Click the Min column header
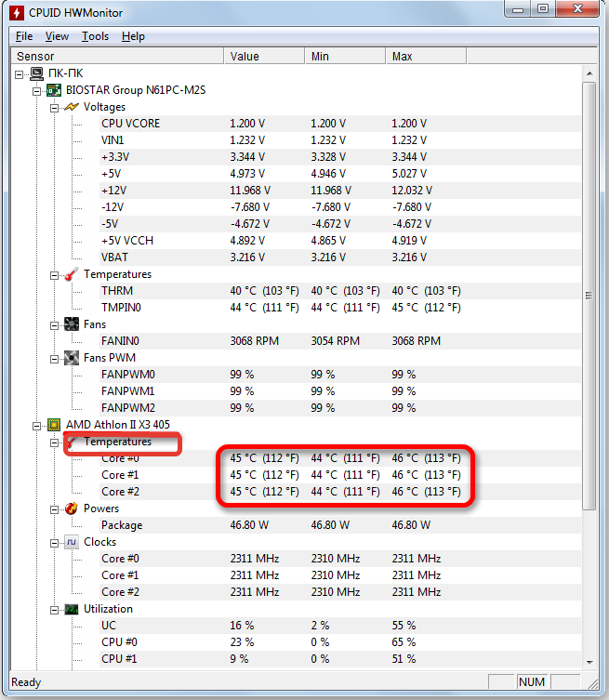 tap(345, 57)
